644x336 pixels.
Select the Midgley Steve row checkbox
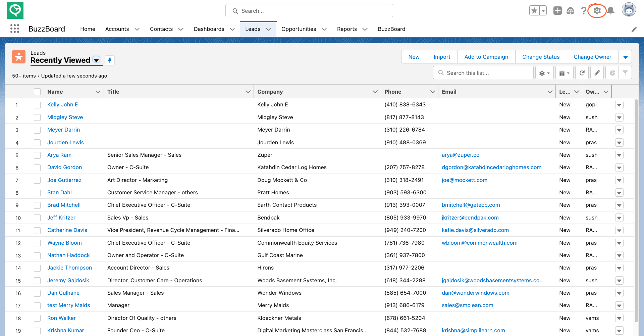37,117
